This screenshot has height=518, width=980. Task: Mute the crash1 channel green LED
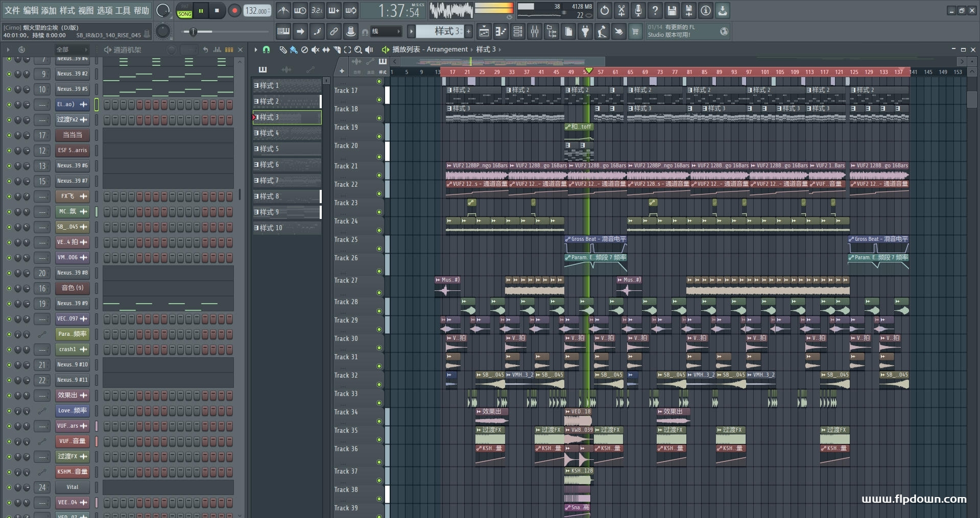pyautogui.click(x=9, y=350)
